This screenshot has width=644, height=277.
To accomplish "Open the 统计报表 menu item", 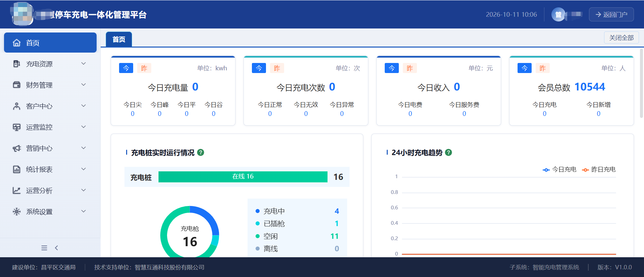I will coord(50,169).
